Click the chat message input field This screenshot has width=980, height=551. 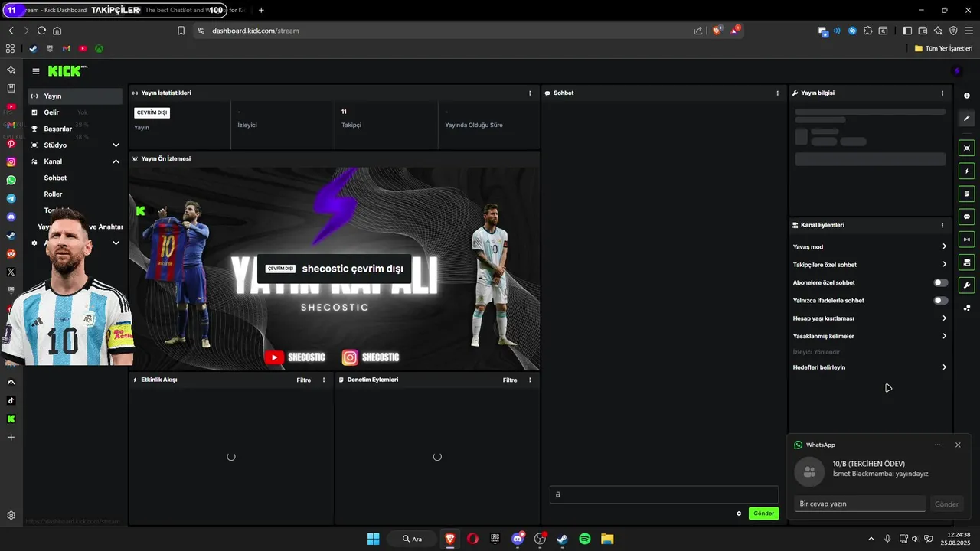pos(664,494)
